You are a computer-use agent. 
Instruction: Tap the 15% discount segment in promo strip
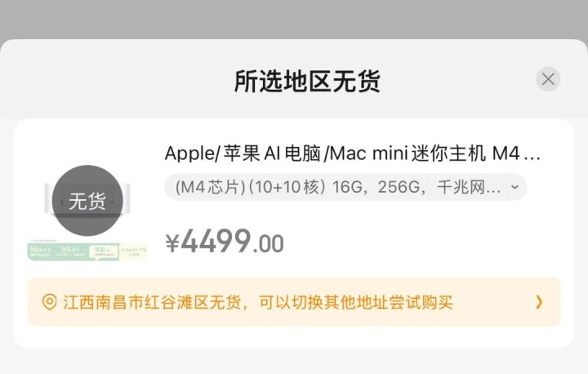[70, 252]
